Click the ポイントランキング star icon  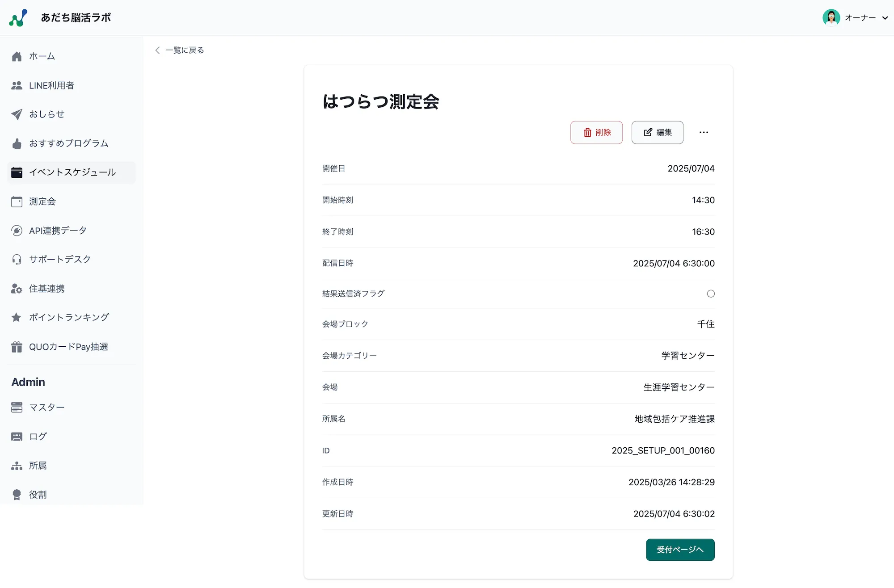coord(17,317)
